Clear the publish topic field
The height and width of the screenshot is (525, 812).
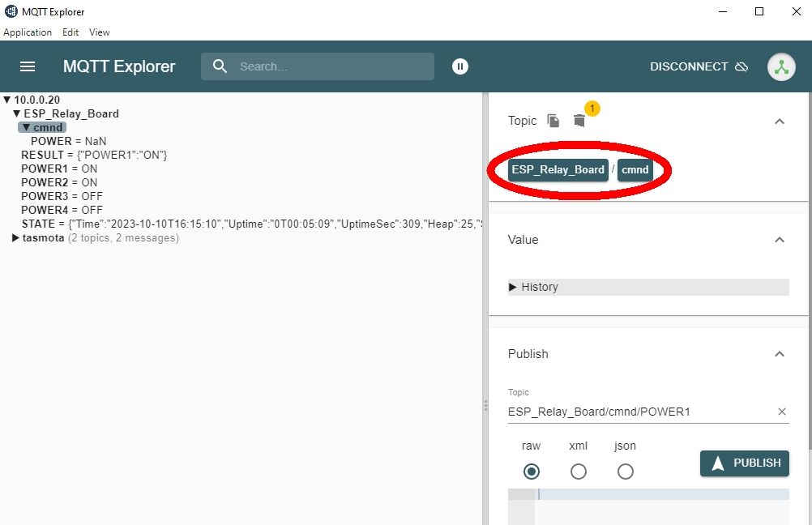[x=781, y=412]
